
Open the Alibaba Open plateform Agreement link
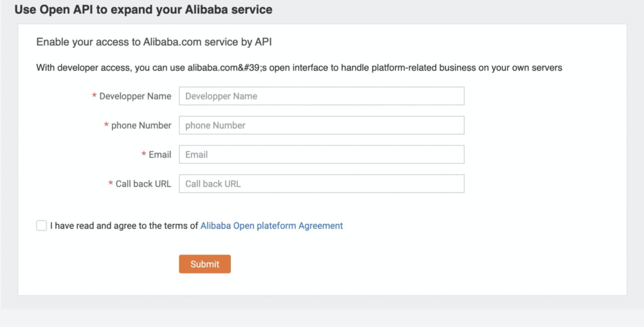[x=271, y=226]
